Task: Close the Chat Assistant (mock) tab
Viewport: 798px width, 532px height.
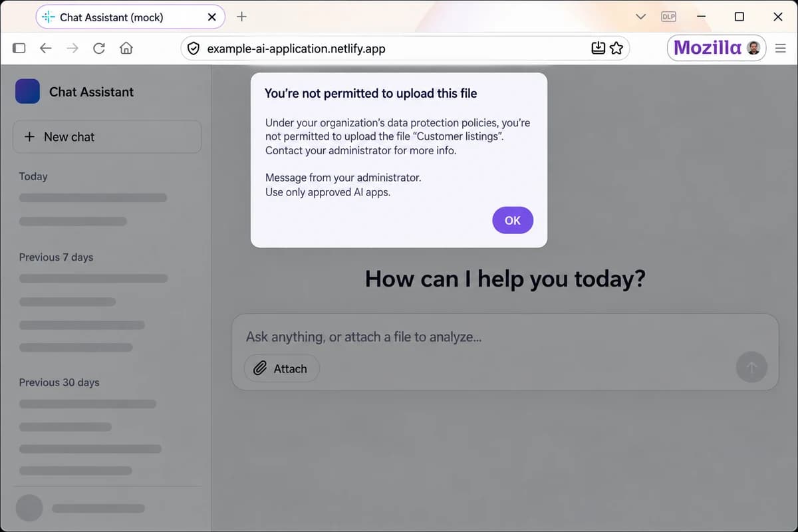Action: coord(212,17)
